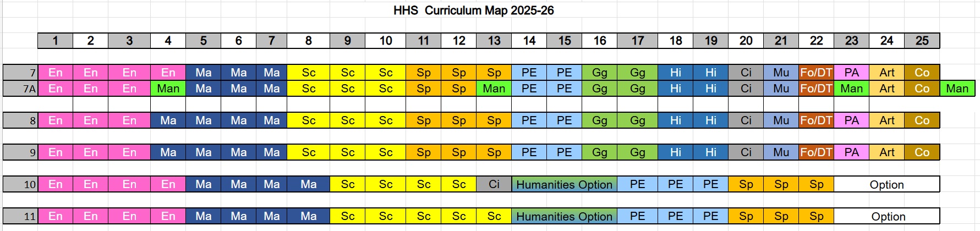The height and width of the screenshot is (231, 980).
Task: Select the green Man cell right of column 25
Action: click(x=957, y=89)
